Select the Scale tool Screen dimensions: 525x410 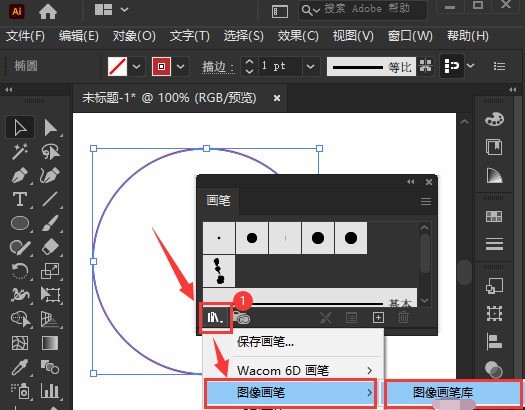tap(50, 271)
